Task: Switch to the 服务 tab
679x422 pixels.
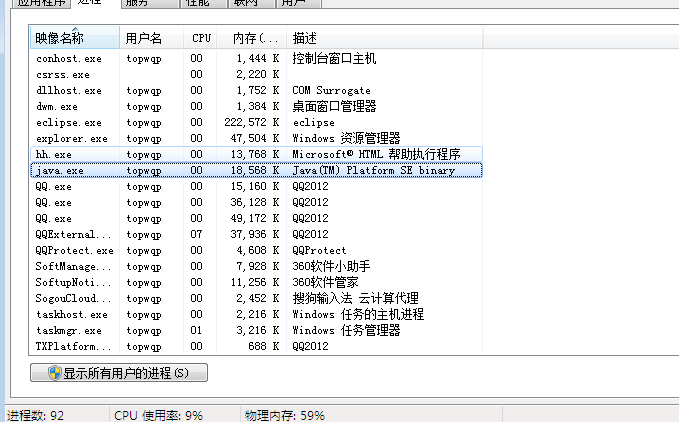Action: pyautogui.click(x=150, y=3)
